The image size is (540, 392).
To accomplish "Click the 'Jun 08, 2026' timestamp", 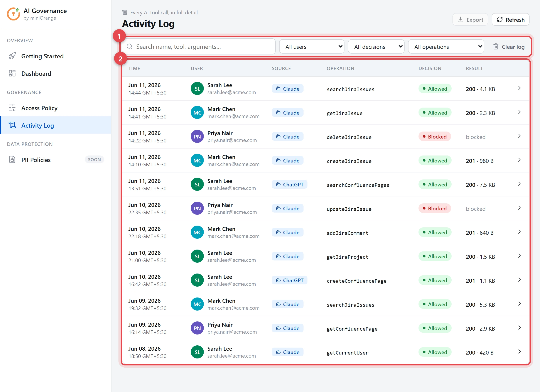I will click(145, 349).
